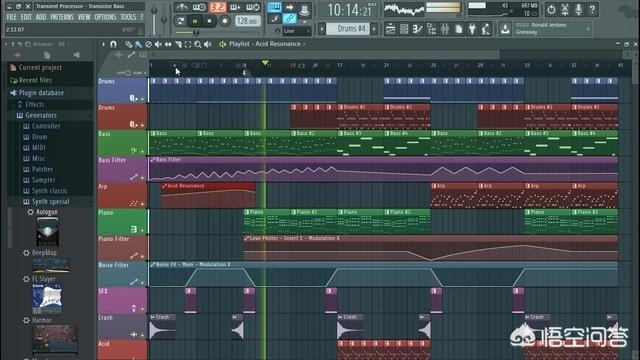Click the scissors cut icon at top right
This screenshot has width=640, height=360.
(565, 9)
